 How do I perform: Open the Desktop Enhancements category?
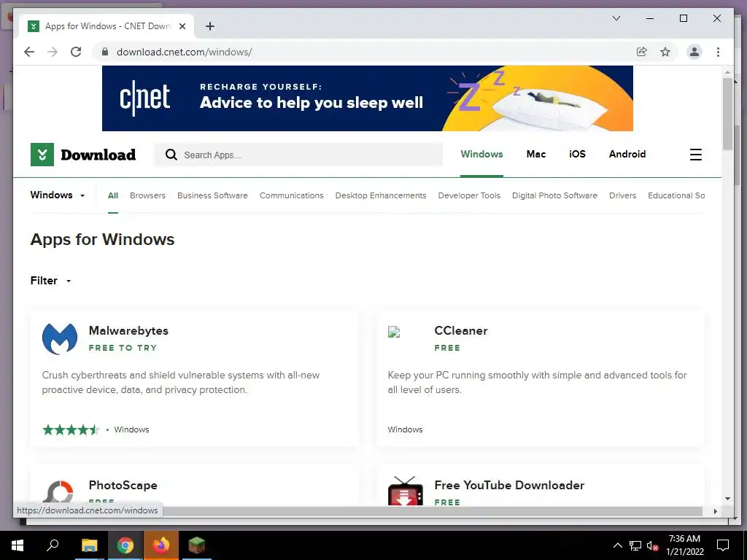coord(381,195)
